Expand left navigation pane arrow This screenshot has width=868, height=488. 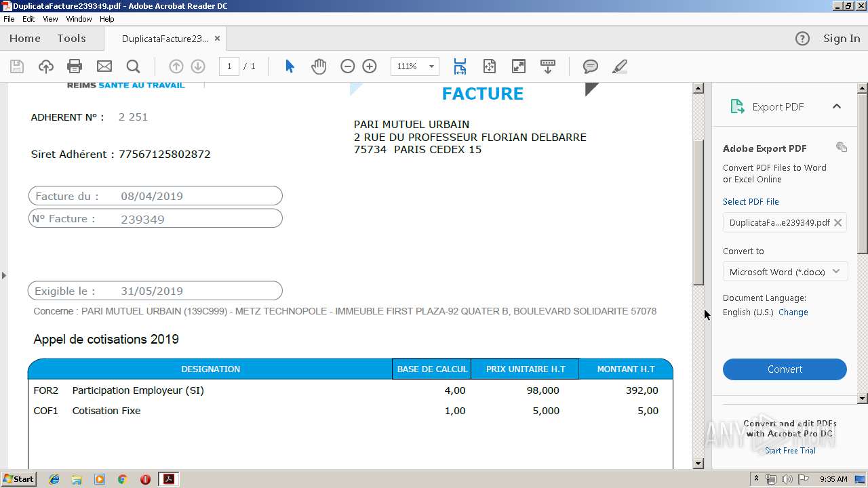coord(4,275)
